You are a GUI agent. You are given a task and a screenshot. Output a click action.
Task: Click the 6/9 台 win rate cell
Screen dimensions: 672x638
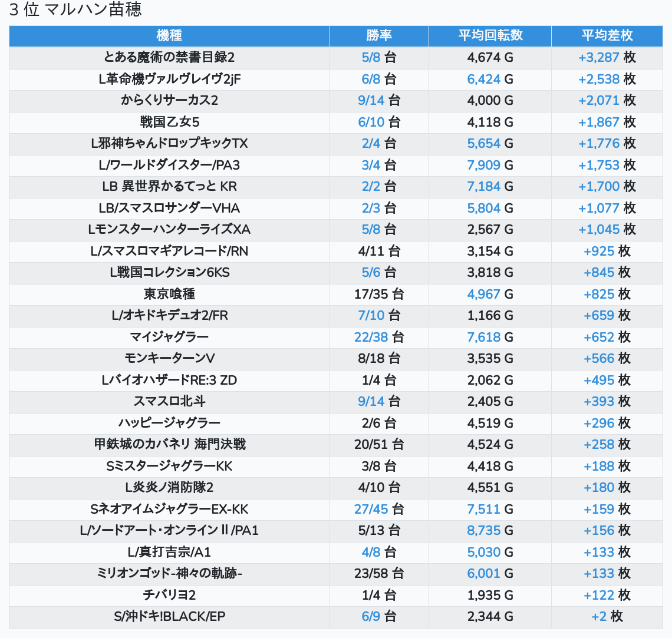pos(379,617)
